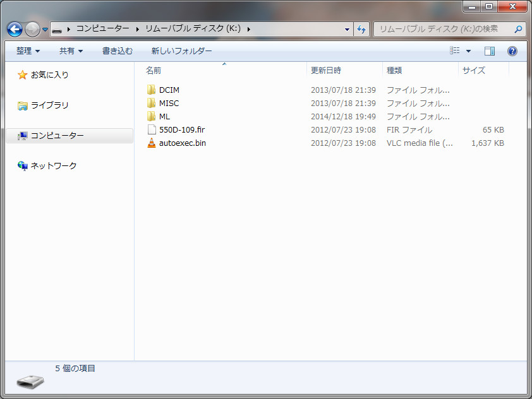Click the VLC media file type cell

click(x=420, y=143)
